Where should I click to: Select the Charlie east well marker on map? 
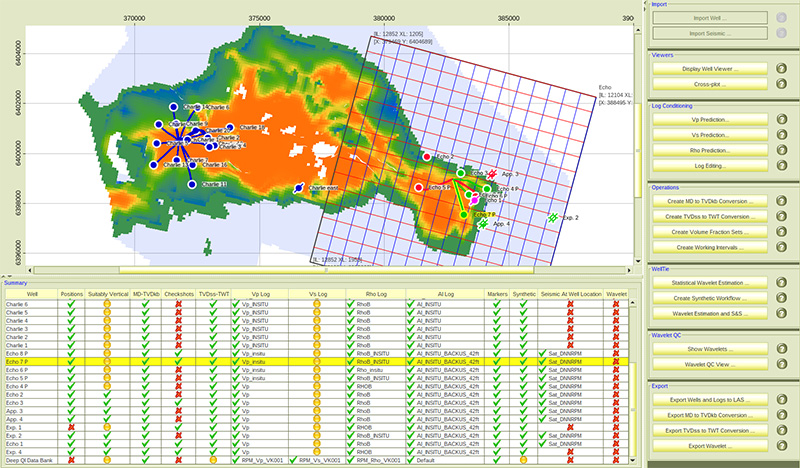(298, 188)
